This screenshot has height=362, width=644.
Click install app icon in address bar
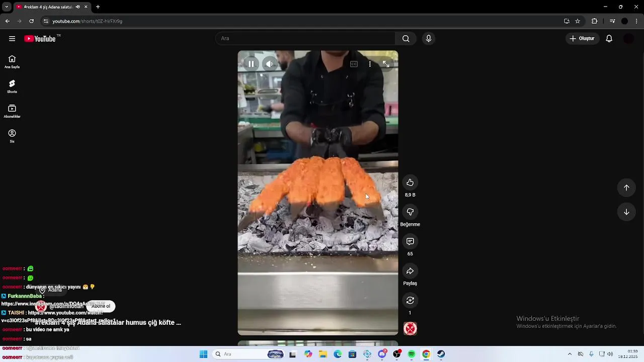(567, 21)
